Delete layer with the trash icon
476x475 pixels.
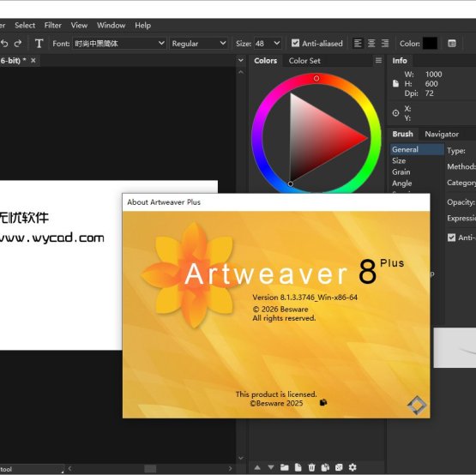point(312,467)
